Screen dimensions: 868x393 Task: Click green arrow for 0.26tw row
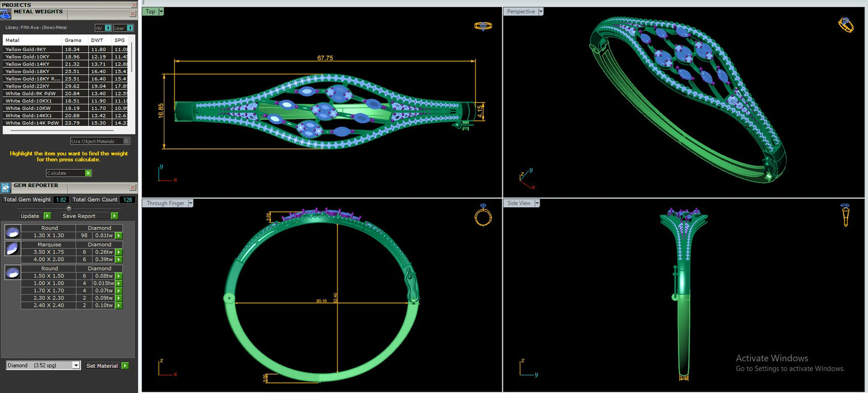click(119, 252)
